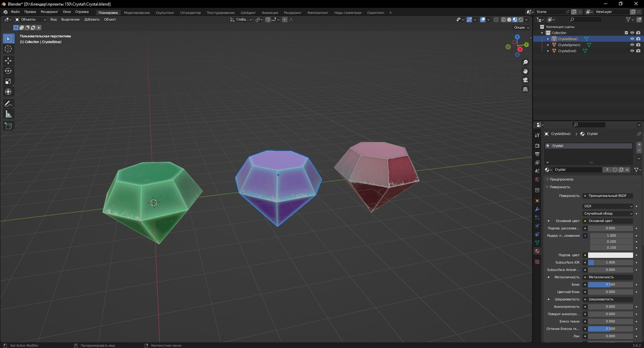The height and width of the screenshot is (348, 644).
Task: Toggle Collection exclude checkbox in outliner
Action: click(x=626, y=33)
